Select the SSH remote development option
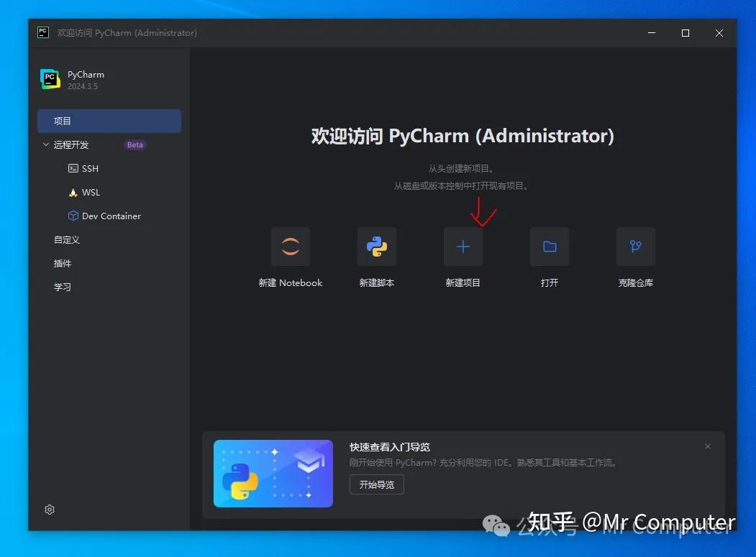 (x=89, y=168)
